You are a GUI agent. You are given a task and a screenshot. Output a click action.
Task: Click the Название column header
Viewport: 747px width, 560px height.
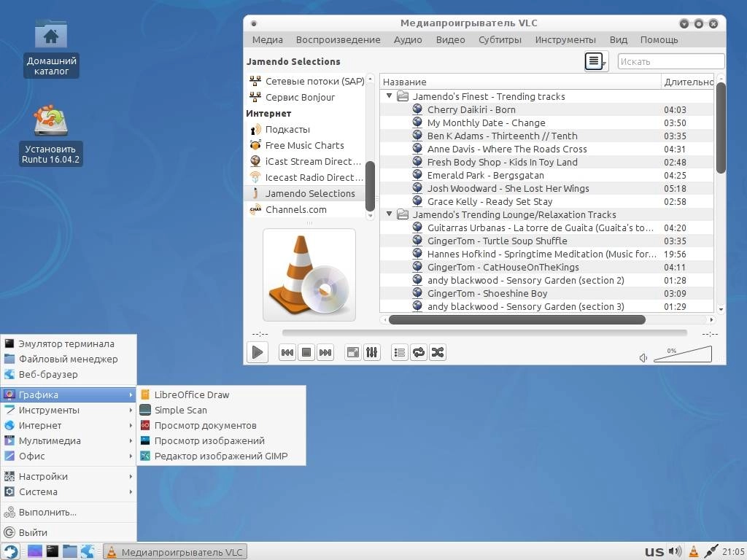(520, 82)
